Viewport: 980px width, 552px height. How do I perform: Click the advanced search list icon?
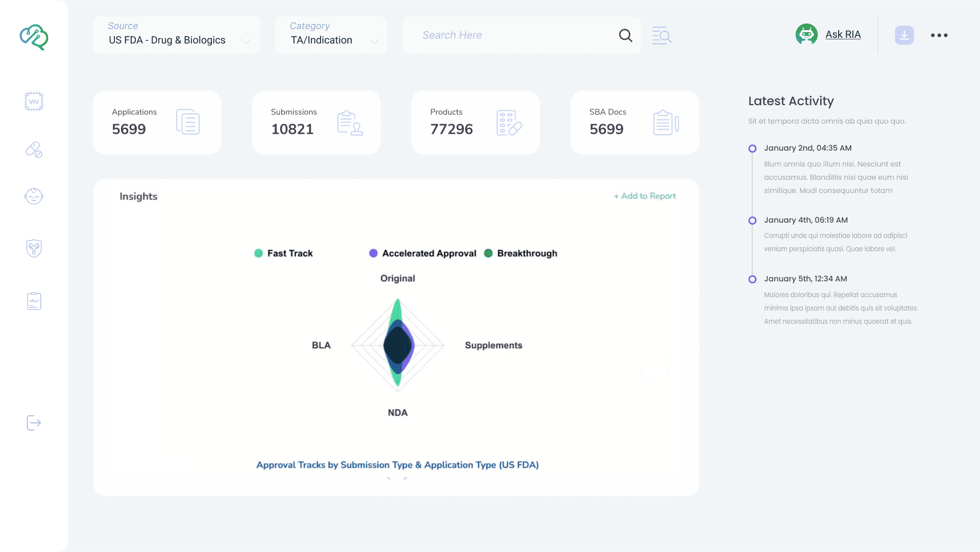pyautogui.click(x=661, y=35)
